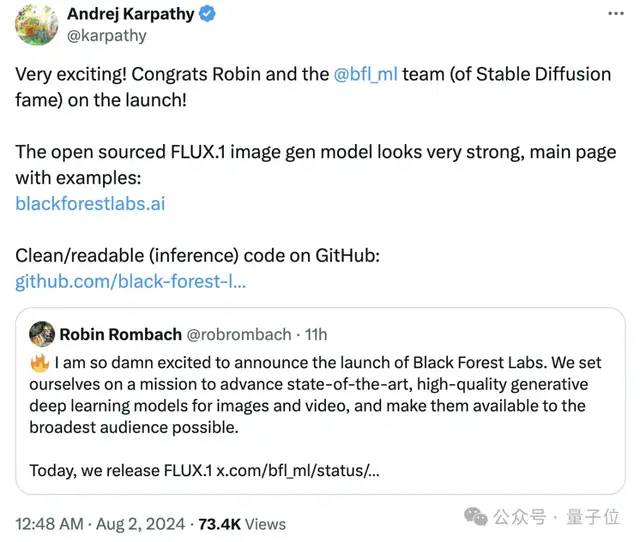
Task: Visit the blackforestlabs.ai link
Action: (x=90, y=204)
